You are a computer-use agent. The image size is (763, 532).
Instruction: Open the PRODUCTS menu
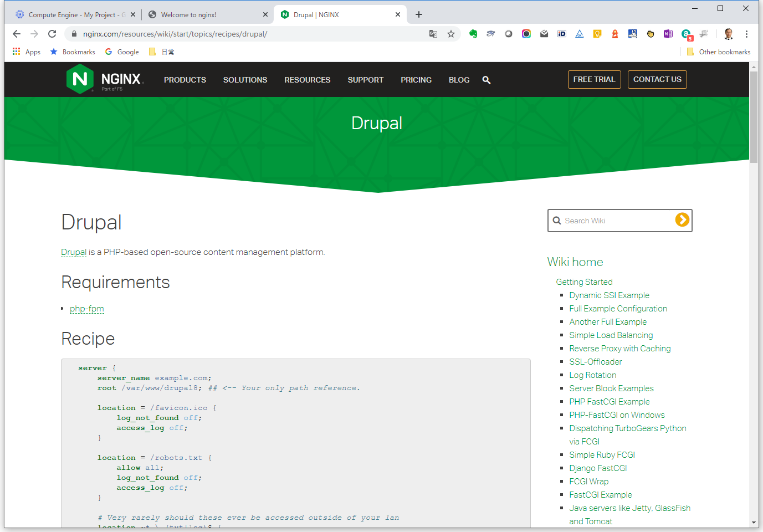click(185, 80)
